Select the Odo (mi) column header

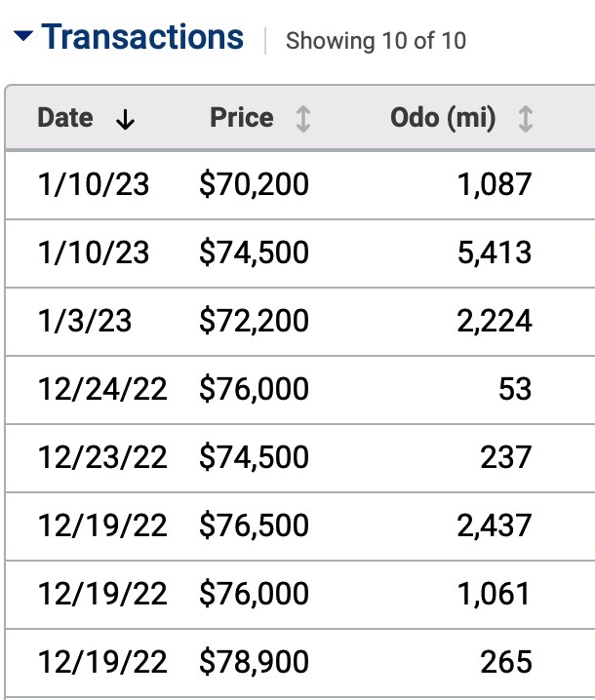(443, 119)
